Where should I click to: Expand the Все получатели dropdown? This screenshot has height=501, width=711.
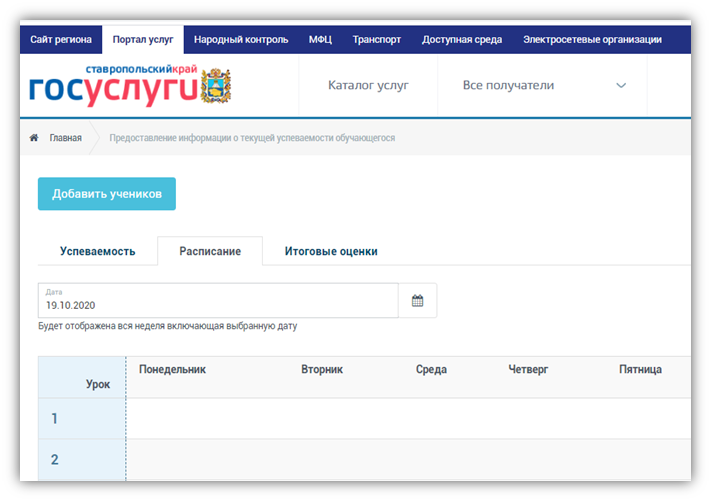pos(543,85)
